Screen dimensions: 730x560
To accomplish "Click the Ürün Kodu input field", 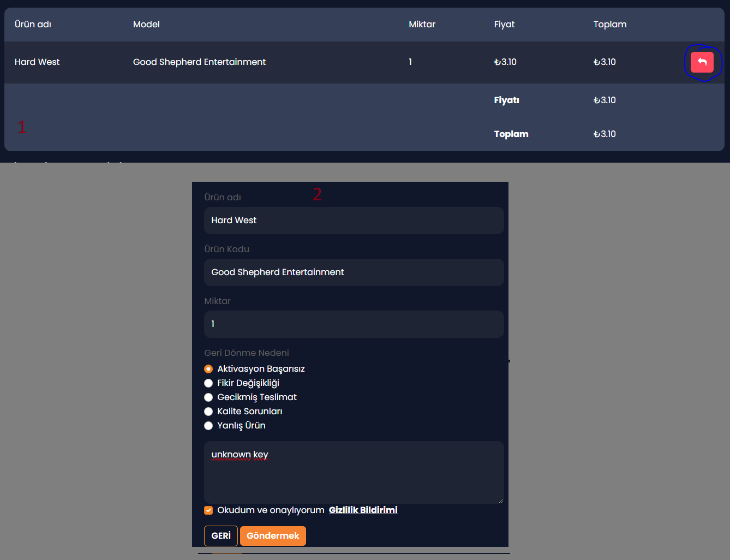I will (354, 272).
